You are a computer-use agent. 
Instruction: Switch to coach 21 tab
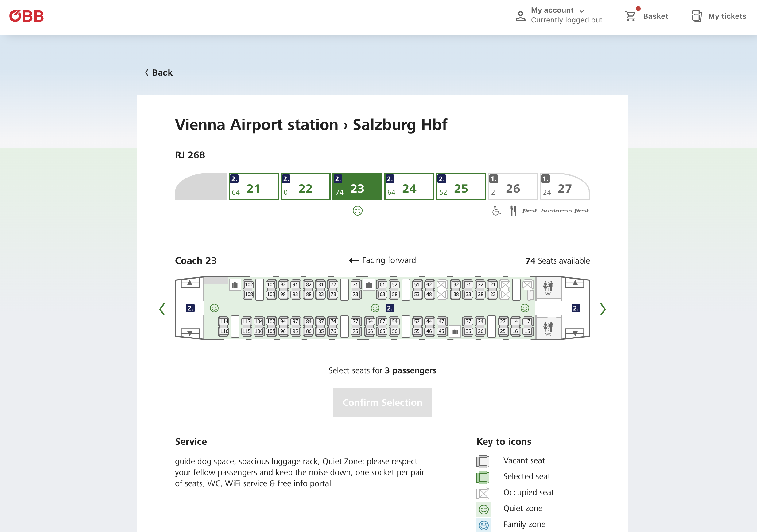click(254, 186)
